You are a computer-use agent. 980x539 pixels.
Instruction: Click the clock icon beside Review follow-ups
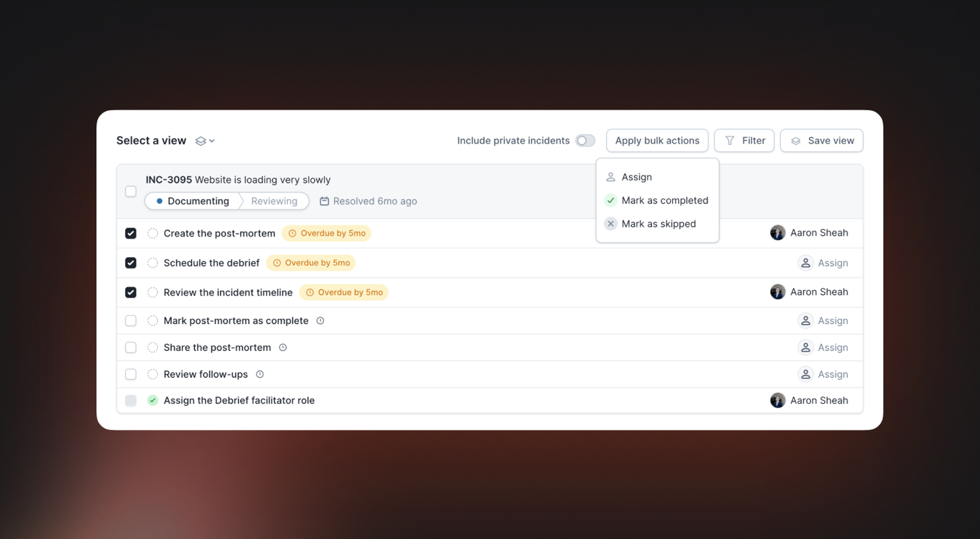(x=260, y=374)
